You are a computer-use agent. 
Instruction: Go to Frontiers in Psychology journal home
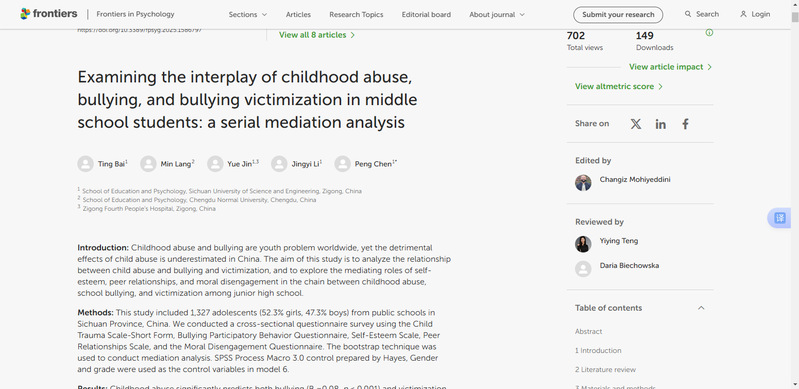(135, 14)
